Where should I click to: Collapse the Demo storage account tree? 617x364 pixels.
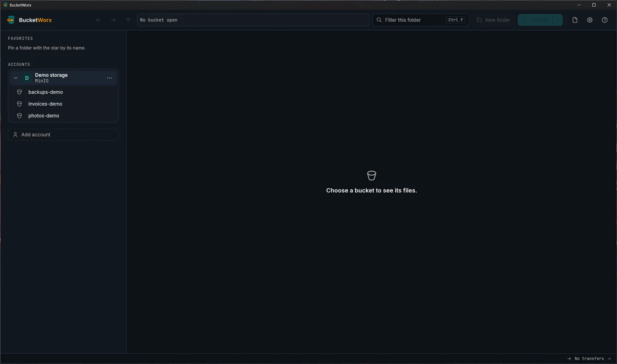pos(15,78)
